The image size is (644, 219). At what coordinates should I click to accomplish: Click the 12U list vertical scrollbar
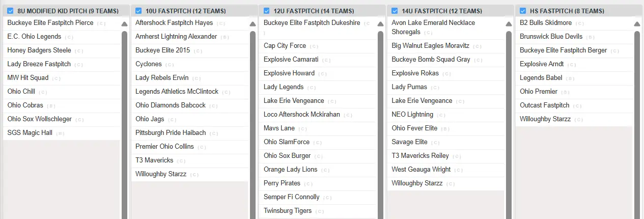click(381, 122)
